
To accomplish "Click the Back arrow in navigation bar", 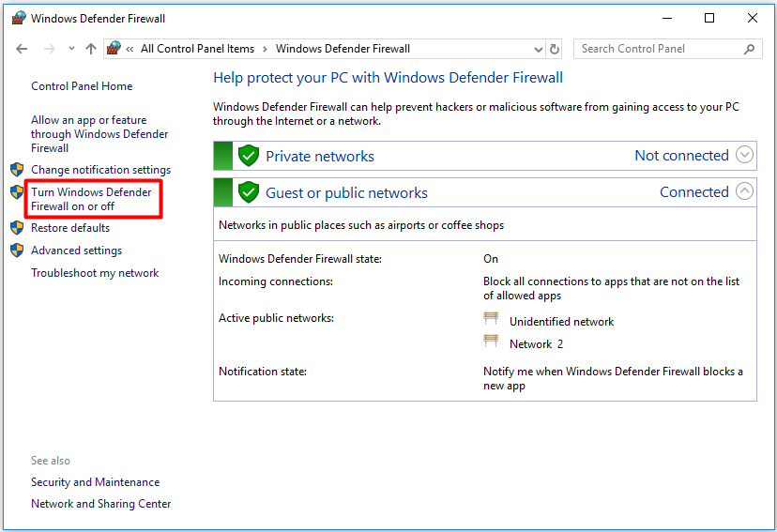I will (x=23, y=49).
